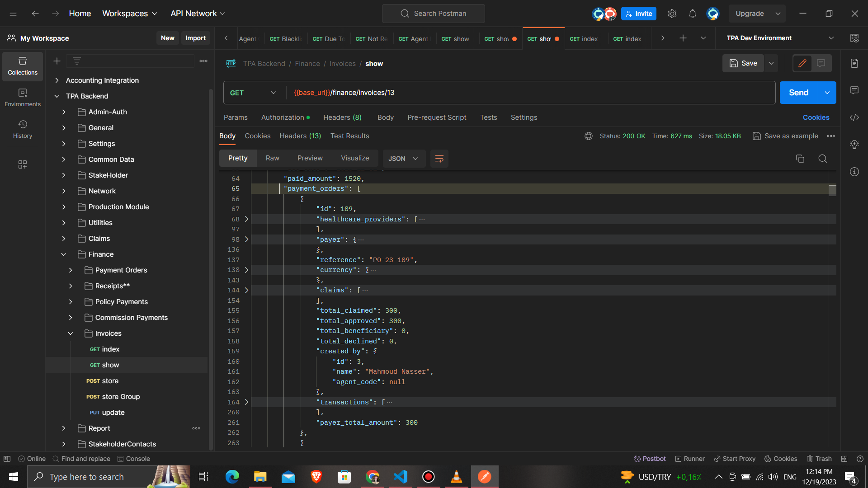Click the wrap lines icon in response toolbar
The image size is (868, 488).
click(439, 159)
